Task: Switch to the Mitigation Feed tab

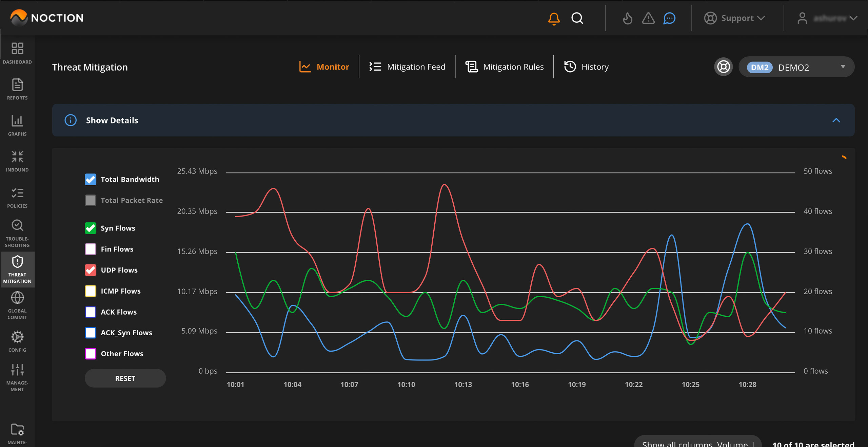Action: (x=407, y=67)
